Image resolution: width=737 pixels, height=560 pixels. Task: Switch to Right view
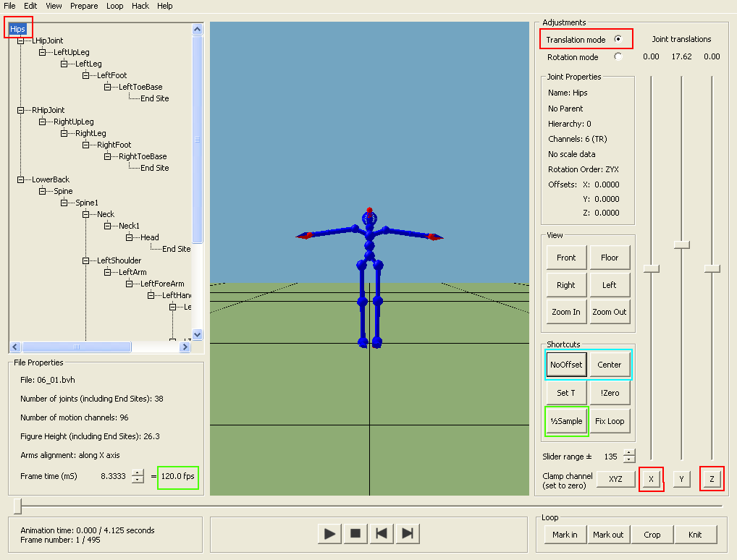(x=566, y=284)
